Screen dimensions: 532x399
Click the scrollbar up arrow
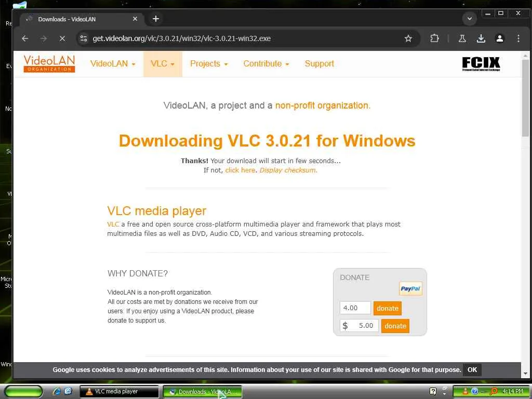(x=525, y=56)
